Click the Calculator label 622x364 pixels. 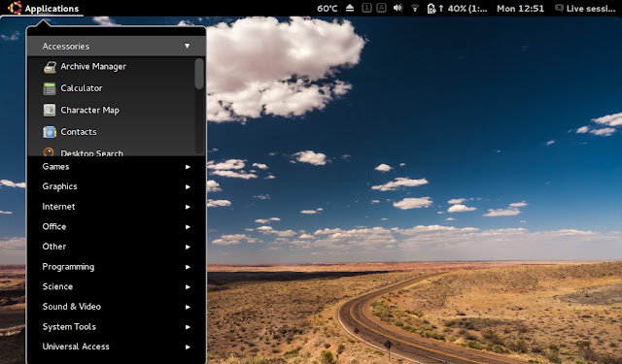pos(82,88)
